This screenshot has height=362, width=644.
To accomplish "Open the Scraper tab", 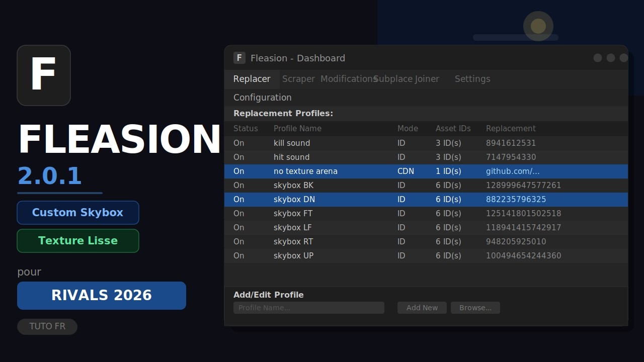I will [298, 79].
